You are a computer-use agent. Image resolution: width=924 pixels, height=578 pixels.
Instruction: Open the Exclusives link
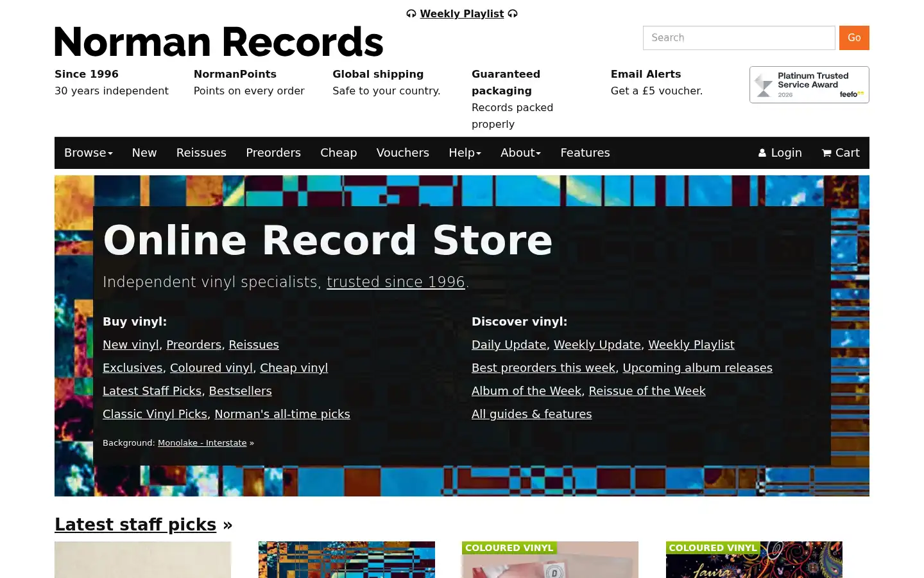[133, 368]
